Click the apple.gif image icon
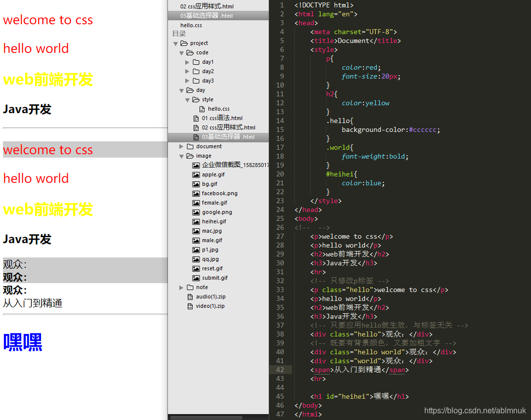Image resolution: width=531 pixels, height=420 pixels. (x=196, y=175)
